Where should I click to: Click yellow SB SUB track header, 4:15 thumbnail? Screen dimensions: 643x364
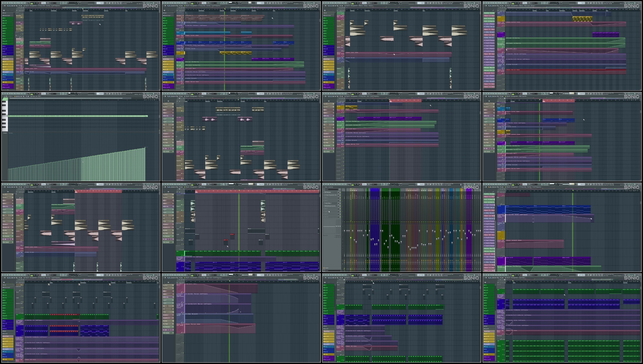click(501, 235)
